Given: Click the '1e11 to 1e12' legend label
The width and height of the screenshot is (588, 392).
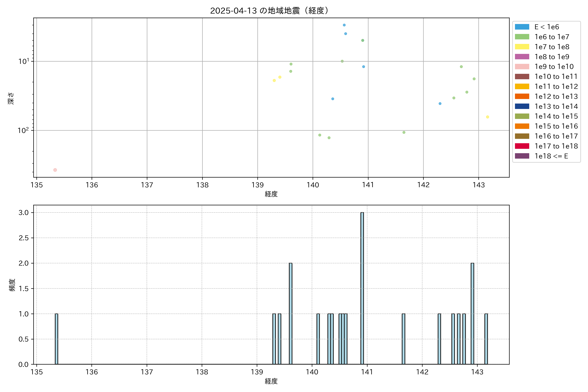Looking at the screenshot, I should point(556,87).
